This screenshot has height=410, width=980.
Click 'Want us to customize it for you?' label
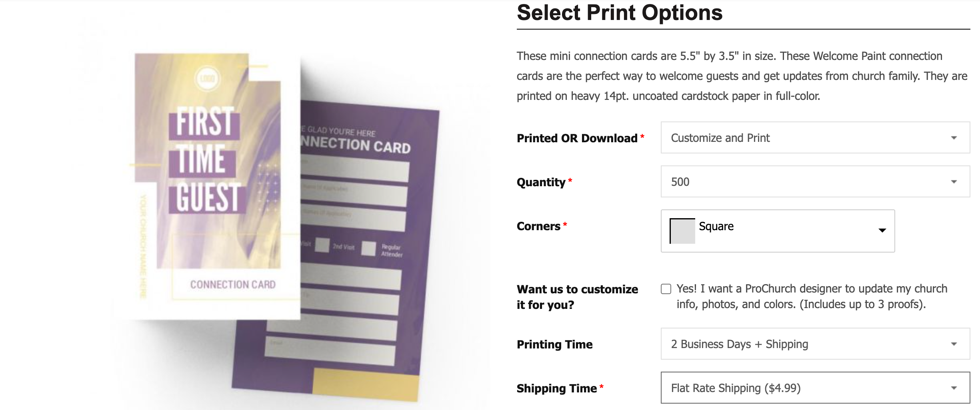577,297
